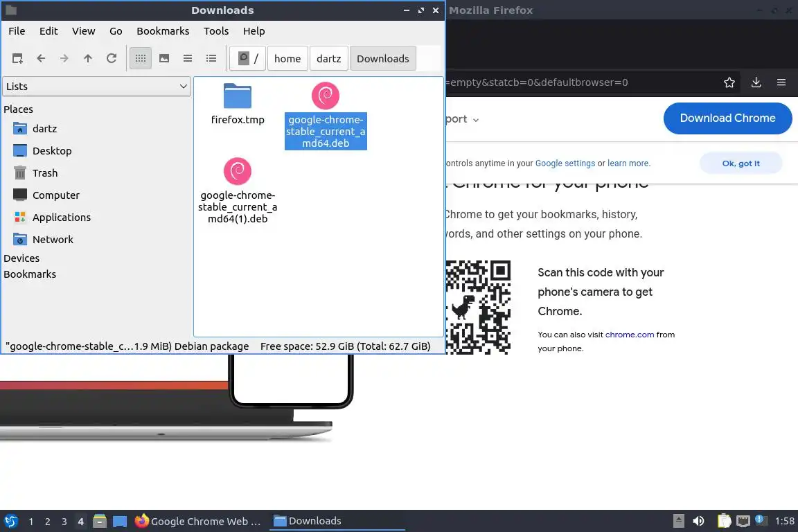The width and height of the screenshot is (798, 532).
Task: Click the root path button
Action: click(x=248, y=59)
